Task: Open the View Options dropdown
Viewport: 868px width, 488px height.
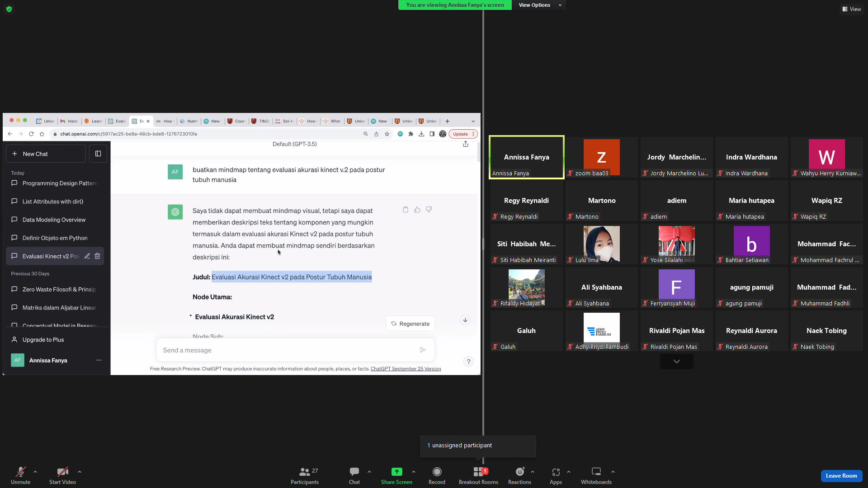Action: [x=539, y=5]
